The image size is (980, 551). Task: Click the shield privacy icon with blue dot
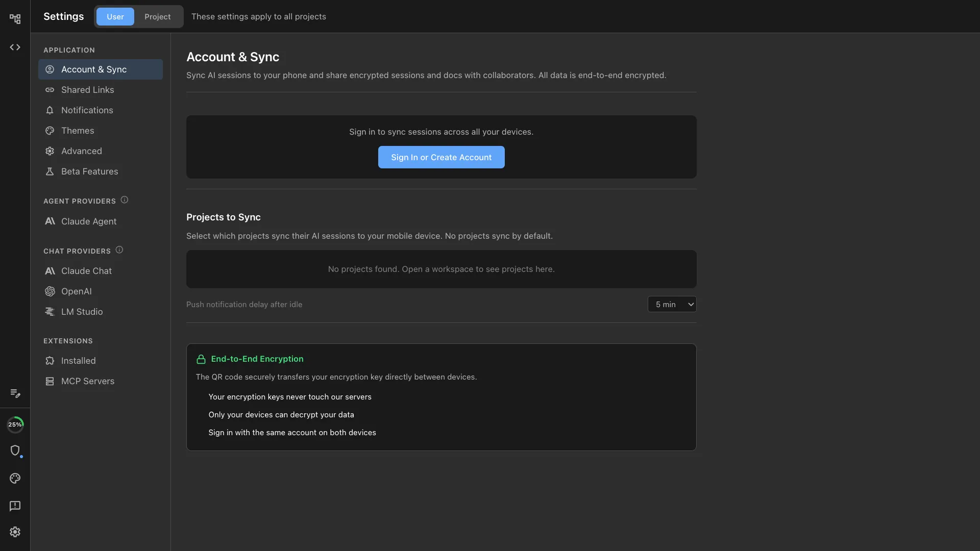coord(16,451)
